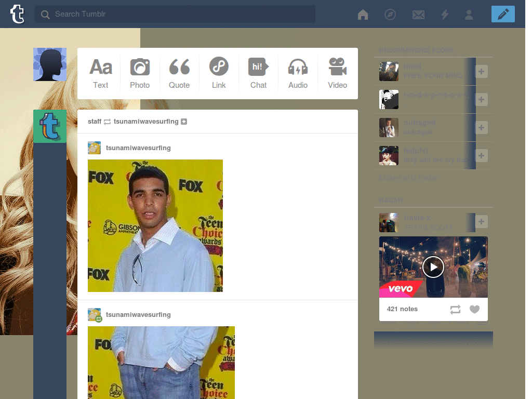Open the Home dashboard icon
The height and width of the screenshot is (399, 532).
click(x=363, y=15)
